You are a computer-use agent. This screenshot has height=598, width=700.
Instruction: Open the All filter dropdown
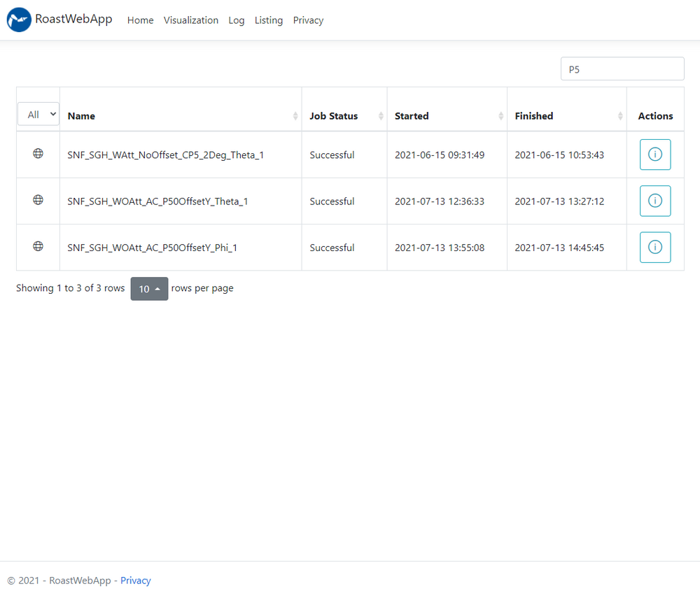pyautogui.click(x=38, y=115)
